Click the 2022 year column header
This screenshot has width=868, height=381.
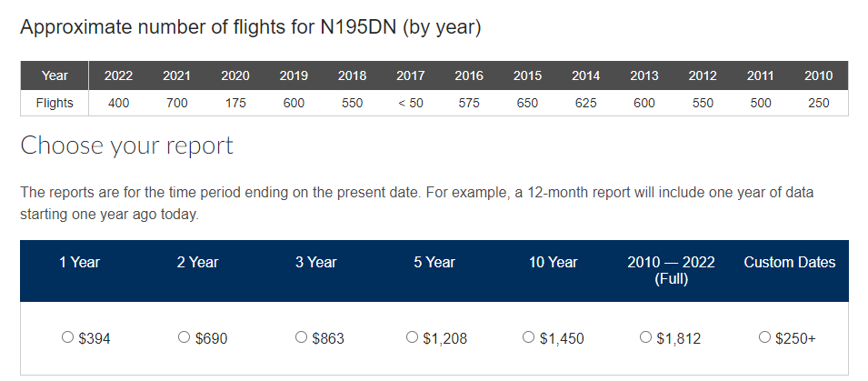[x=118, y=75]
